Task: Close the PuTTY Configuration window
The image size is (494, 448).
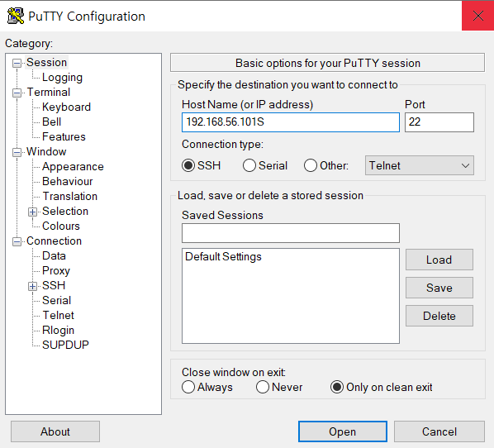Action: click(478, 16)
